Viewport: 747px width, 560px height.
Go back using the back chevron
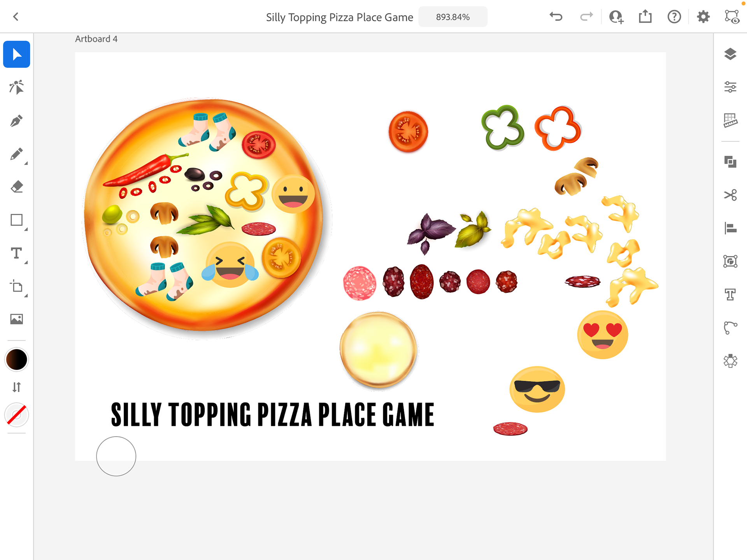click(16, 17)
